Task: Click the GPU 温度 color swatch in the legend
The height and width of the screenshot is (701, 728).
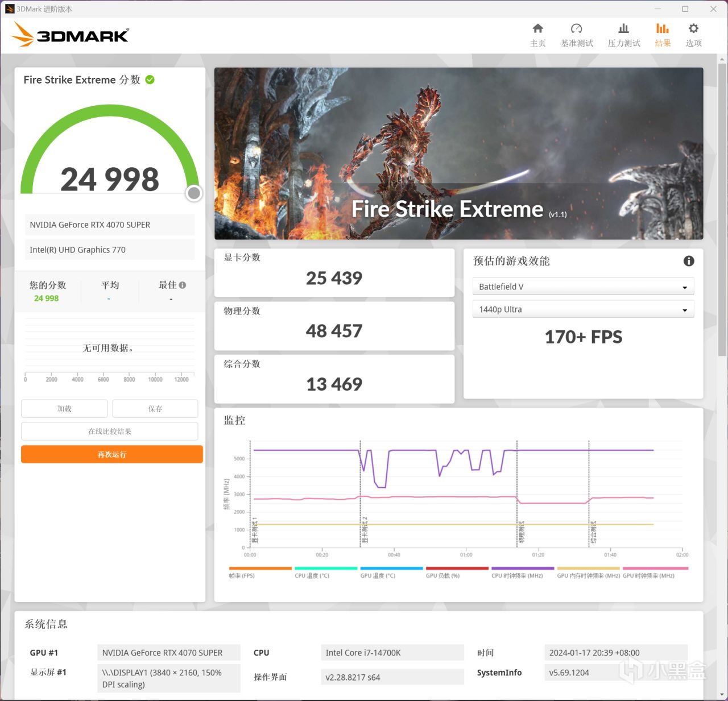Action: [x=391, y=568]
